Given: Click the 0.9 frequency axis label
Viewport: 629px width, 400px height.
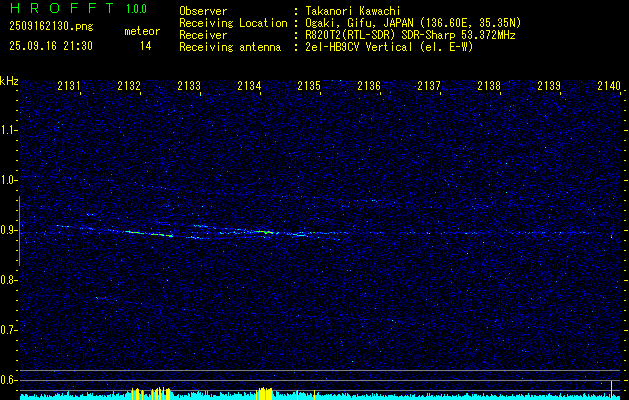Looking at the screenshot, I should (8, 230).
